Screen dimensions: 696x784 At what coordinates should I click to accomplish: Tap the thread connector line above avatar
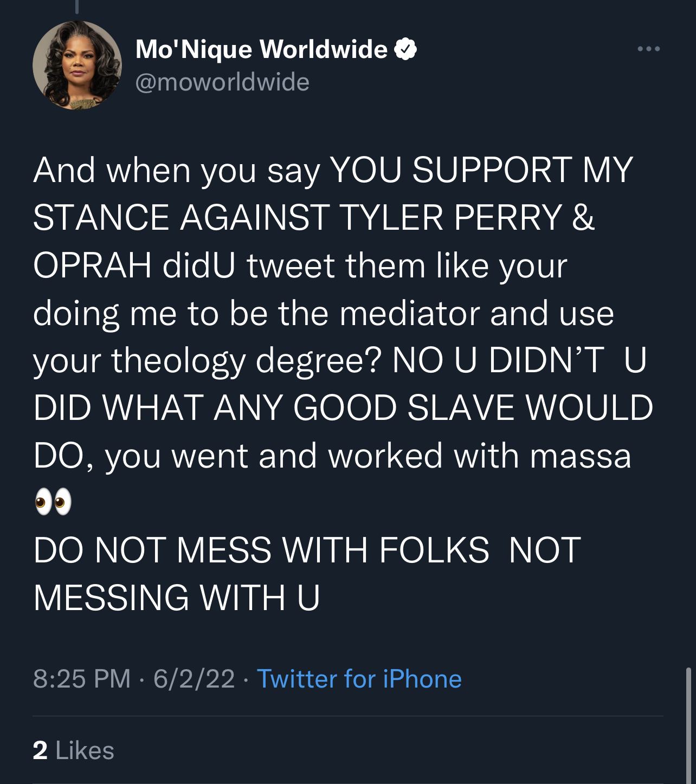pos(77,7)
